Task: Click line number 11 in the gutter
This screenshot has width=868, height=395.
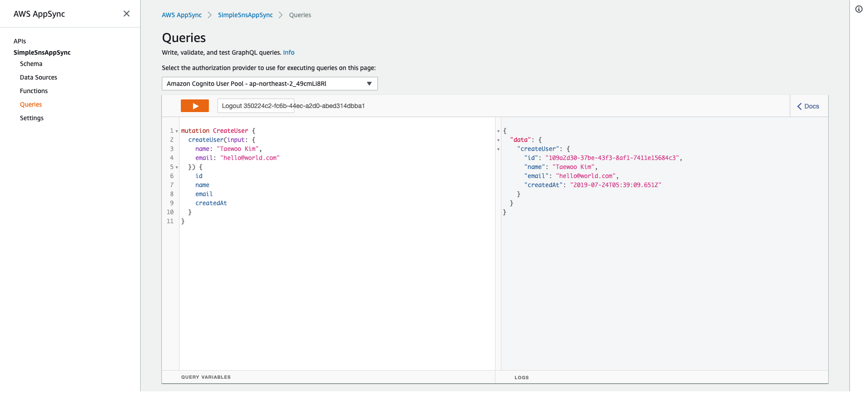Action: 170,221
